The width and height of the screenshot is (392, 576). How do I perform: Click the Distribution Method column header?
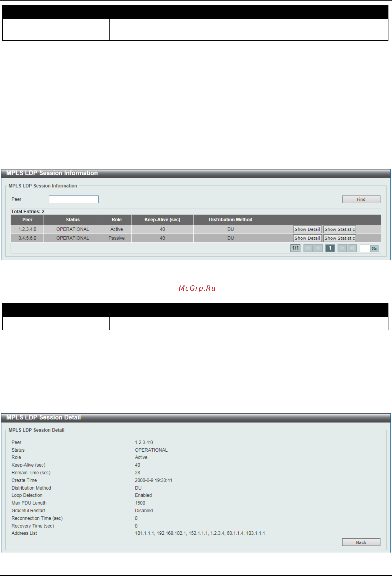(230, 220)
